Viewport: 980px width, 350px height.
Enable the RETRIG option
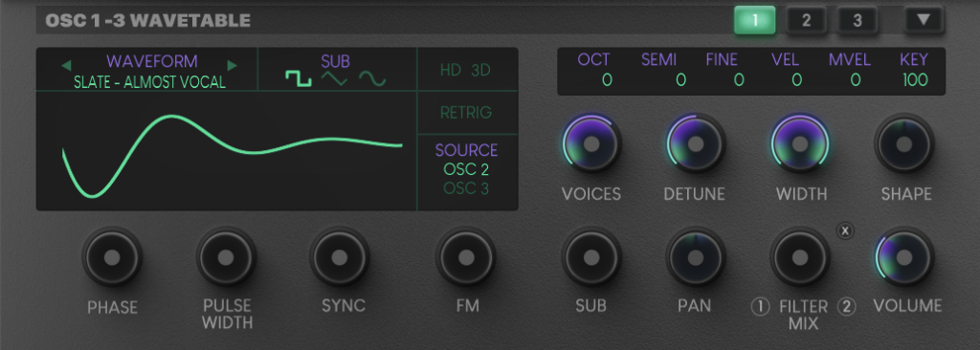tap(466, 113)
